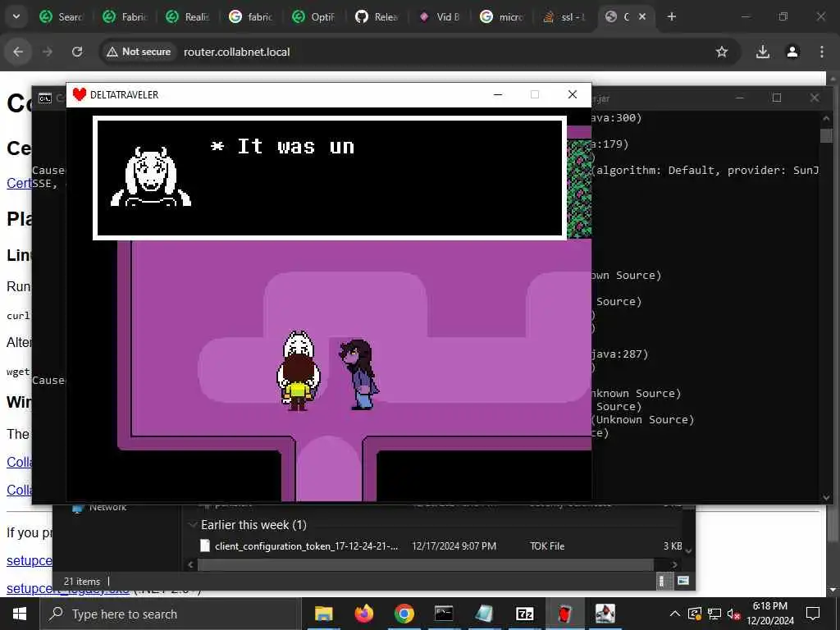Minimize the DELTATRAVELER window
840x630 pixels.
[498, 94]
